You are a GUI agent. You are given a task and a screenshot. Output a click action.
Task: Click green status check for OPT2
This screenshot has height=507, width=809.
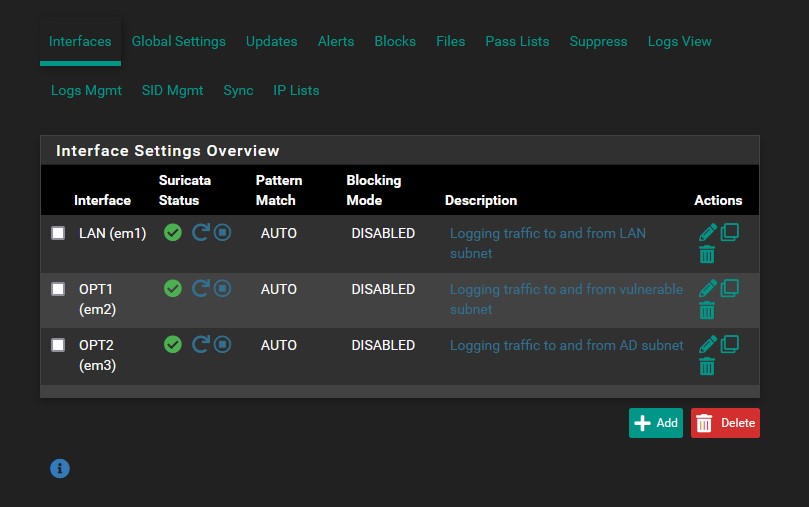tap(173, 345)
